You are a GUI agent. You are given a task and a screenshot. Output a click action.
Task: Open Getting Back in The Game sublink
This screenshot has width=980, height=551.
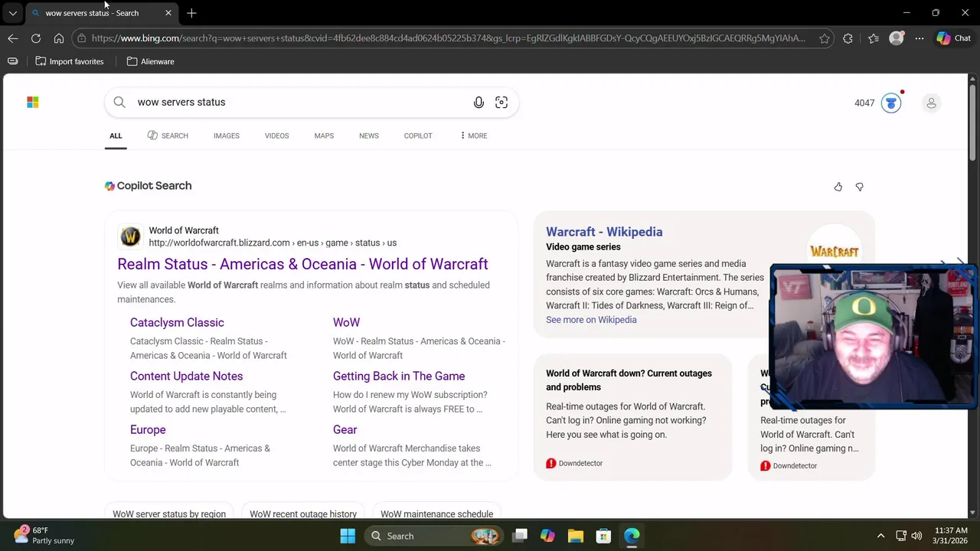click(x=399, y=376)
